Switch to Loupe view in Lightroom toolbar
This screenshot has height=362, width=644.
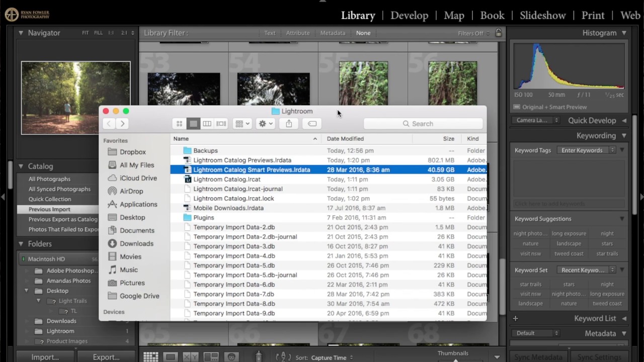(x=171, y=357)
